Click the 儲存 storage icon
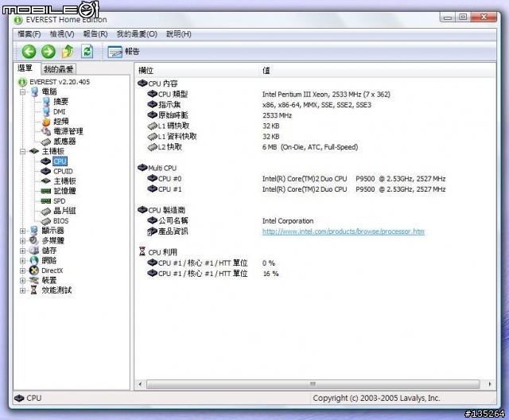Screen dimensions: 509x420 click(x=34, y=251)
